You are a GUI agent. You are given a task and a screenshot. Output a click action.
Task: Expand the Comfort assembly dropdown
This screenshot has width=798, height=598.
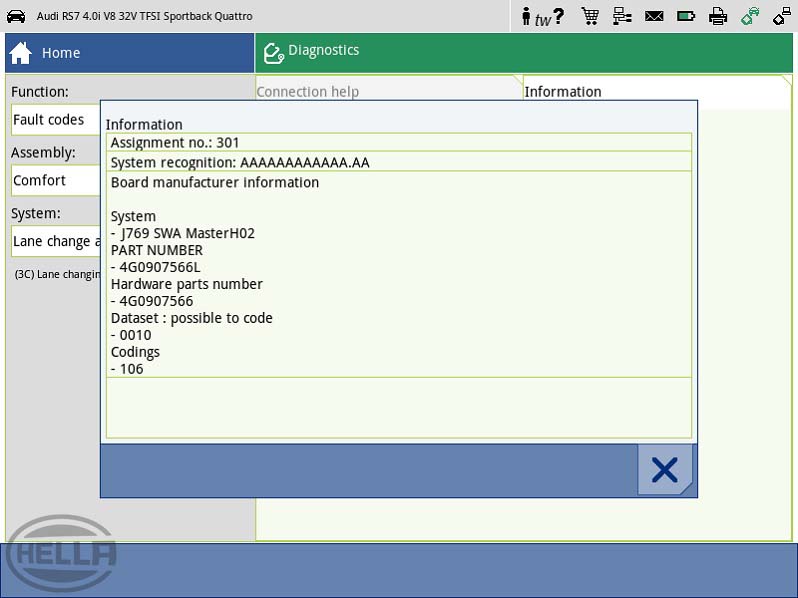click(x=56, y=181)
